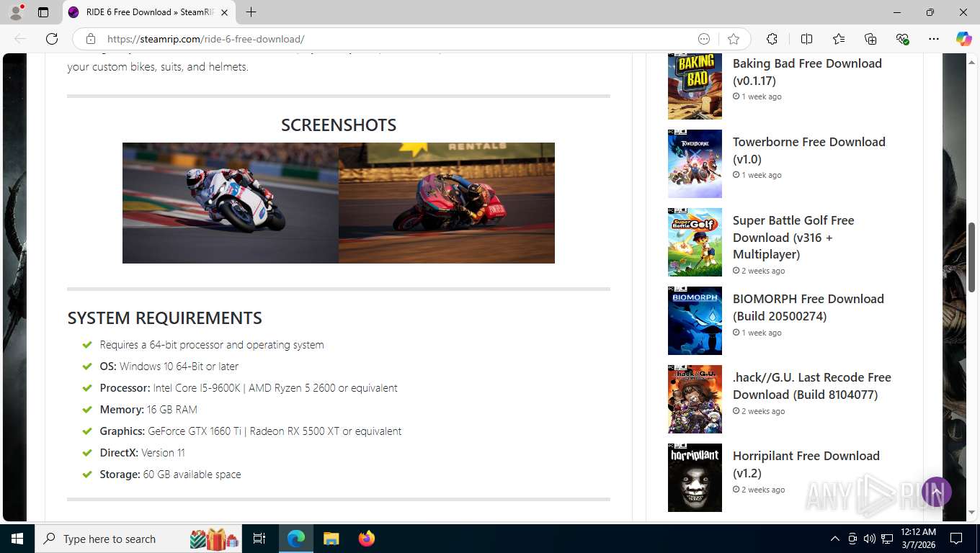Click the vertical page scrollbar

[972, 256]
